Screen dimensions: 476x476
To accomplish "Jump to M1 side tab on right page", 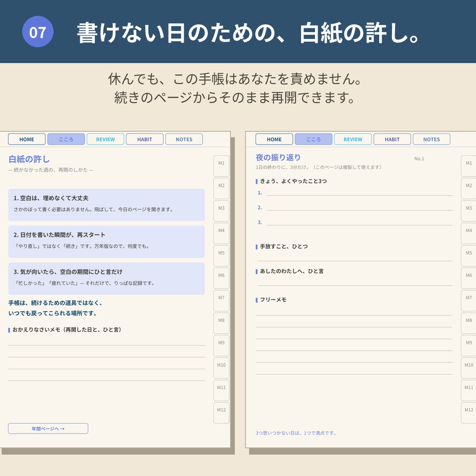I will (x=469, y=166).
